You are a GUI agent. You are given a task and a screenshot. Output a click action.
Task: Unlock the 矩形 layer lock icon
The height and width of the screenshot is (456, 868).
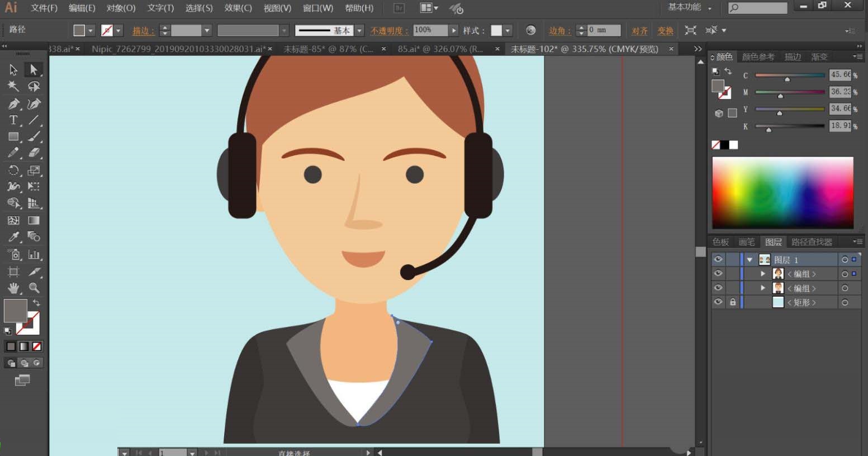pyautogui.click(x=733, y=302)
